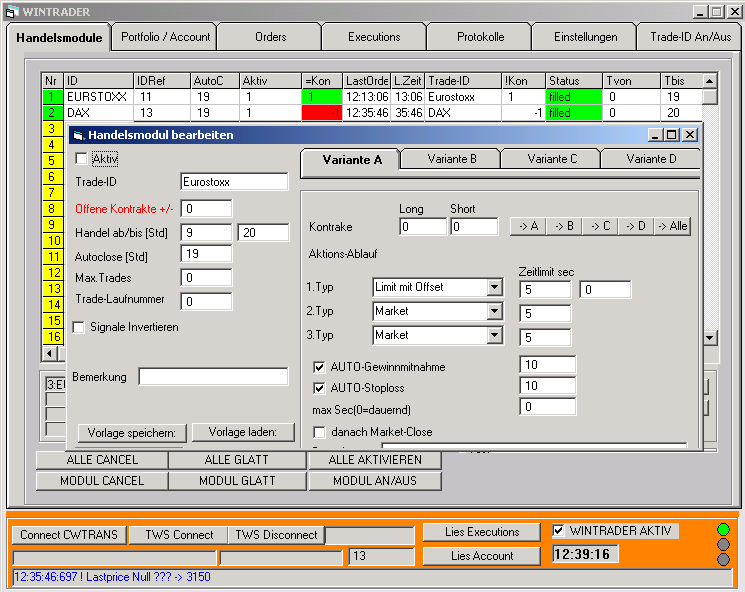Select the Variante B tab

451,159
